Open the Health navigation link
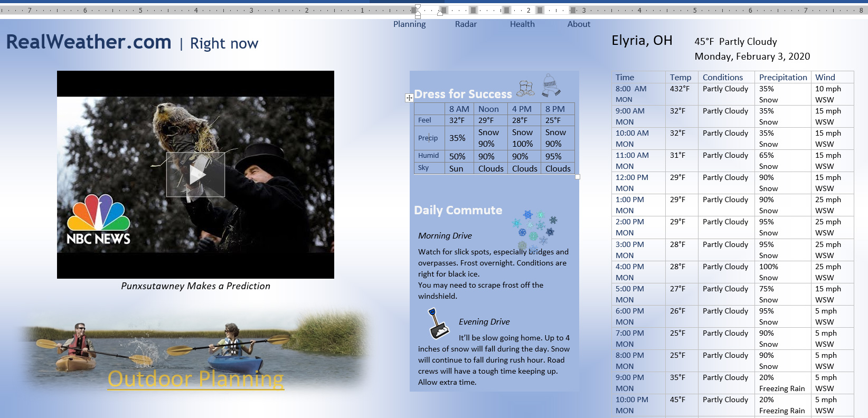 (522, 24)
